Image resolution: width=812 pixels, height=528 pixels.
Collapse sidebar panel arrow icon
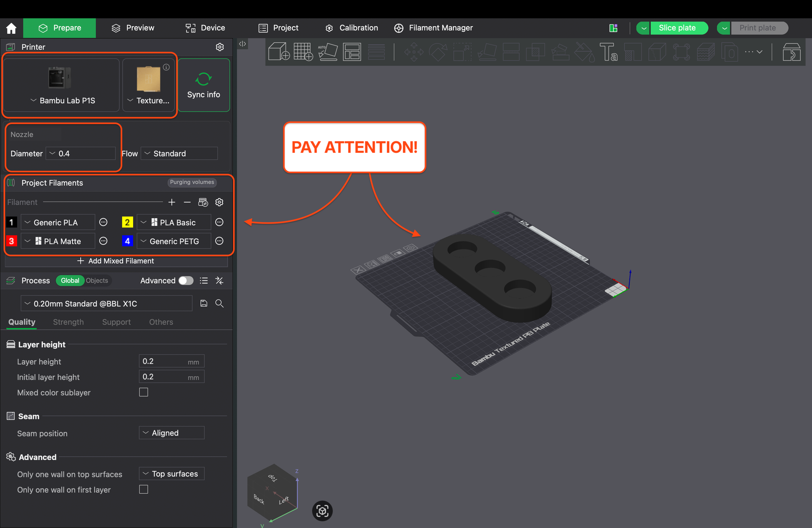[x=243, y=44]
